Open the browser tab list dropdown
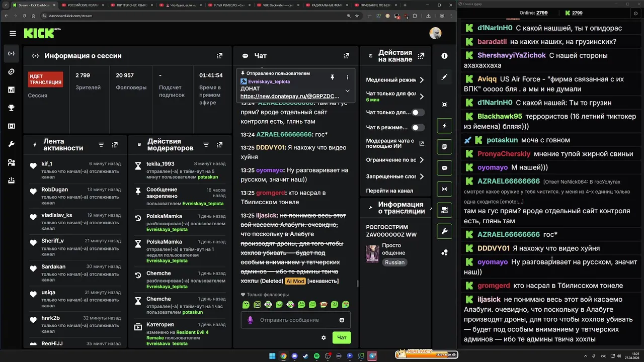The height and width of the screenshot is (362, 644). click(6, 5)
